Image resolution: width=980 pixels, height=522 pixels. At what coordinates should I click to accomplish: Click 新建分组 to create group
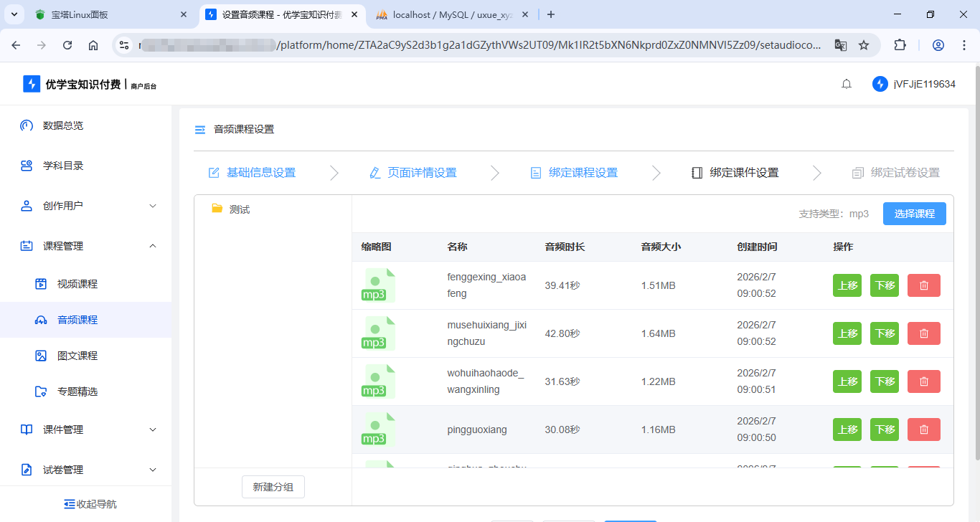[273, 487]
